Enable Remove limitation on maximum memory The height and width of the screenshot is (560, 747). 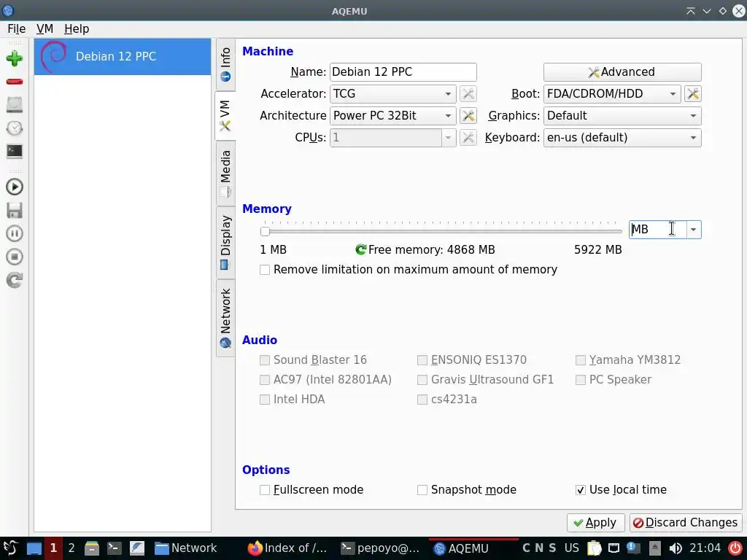coord(265,270)
